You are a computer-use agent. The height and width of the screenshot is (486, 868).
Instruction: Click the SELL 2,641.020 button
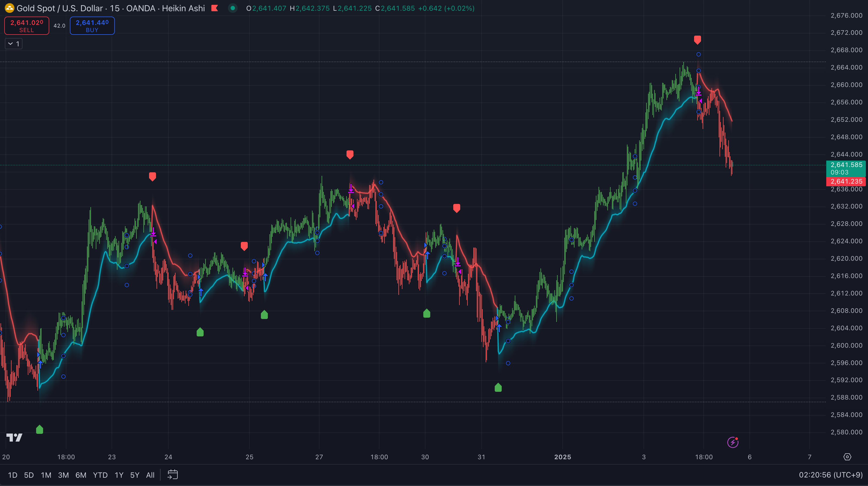coord(26,26)
